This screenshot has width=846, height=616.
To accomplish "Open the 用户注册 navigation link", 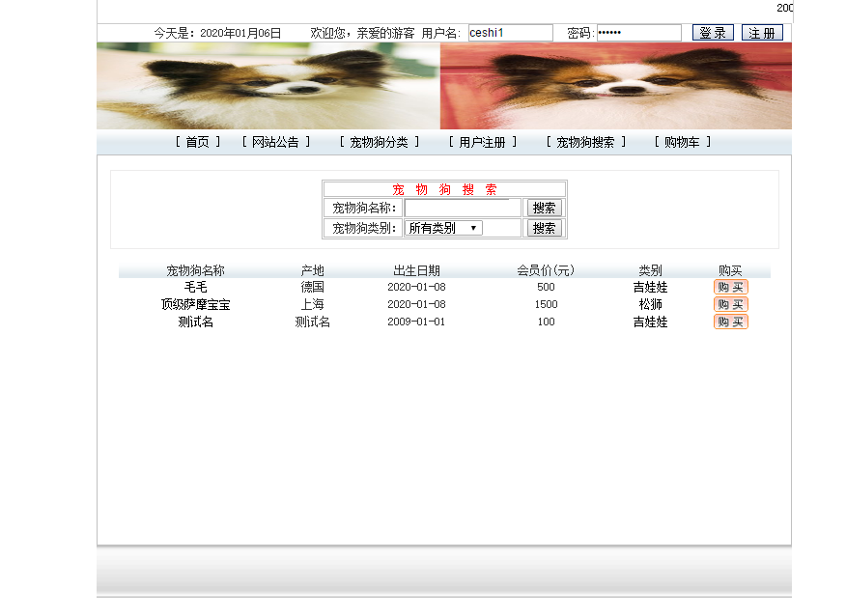I will click(x=482, y=142).
